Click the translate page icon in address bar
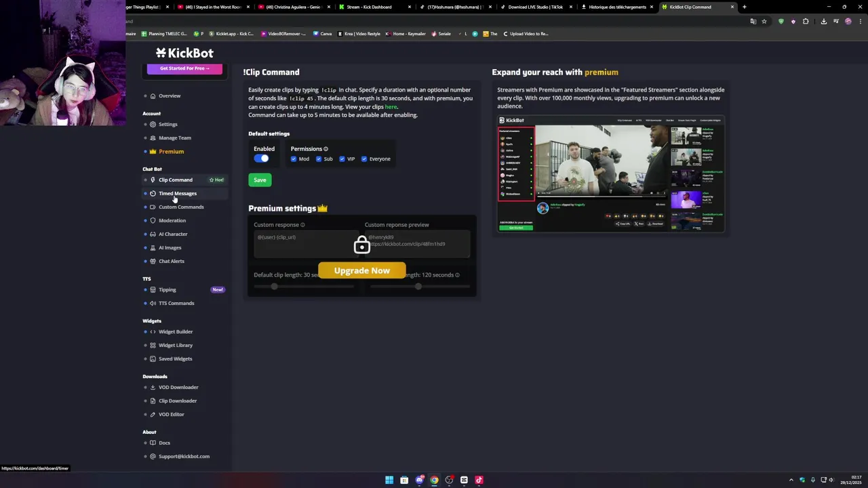The image size is (868, 488). click(x=753, y=21)
